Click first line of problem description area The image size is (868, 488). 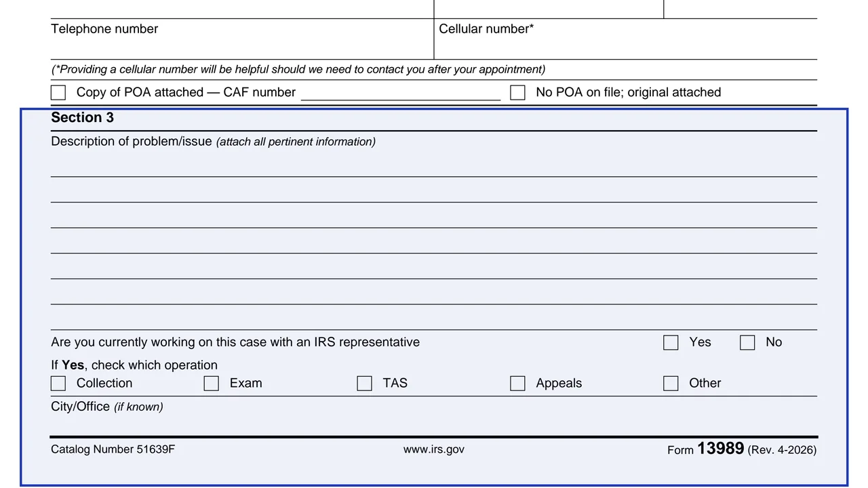tap(434, 165)
